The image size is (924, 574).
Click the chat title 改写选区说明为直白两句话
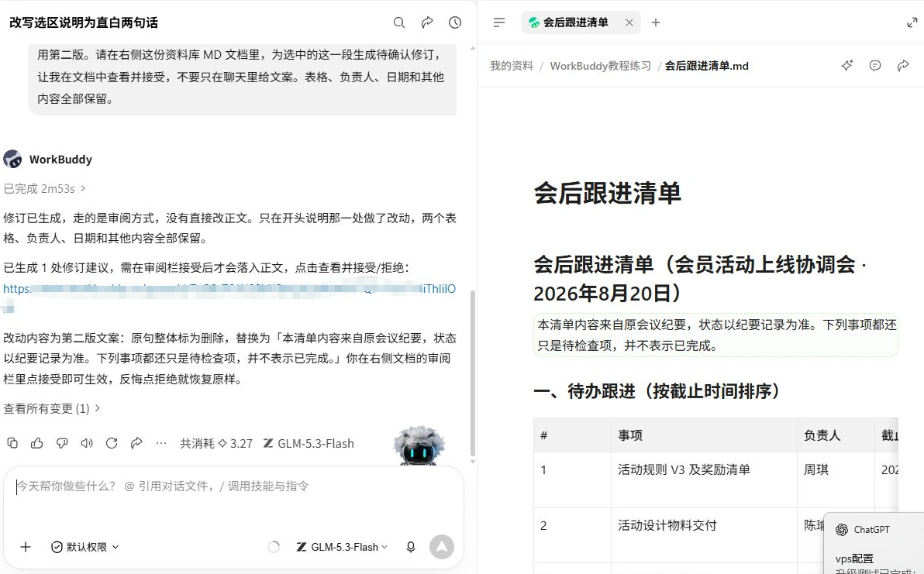(x=84, y=22)
